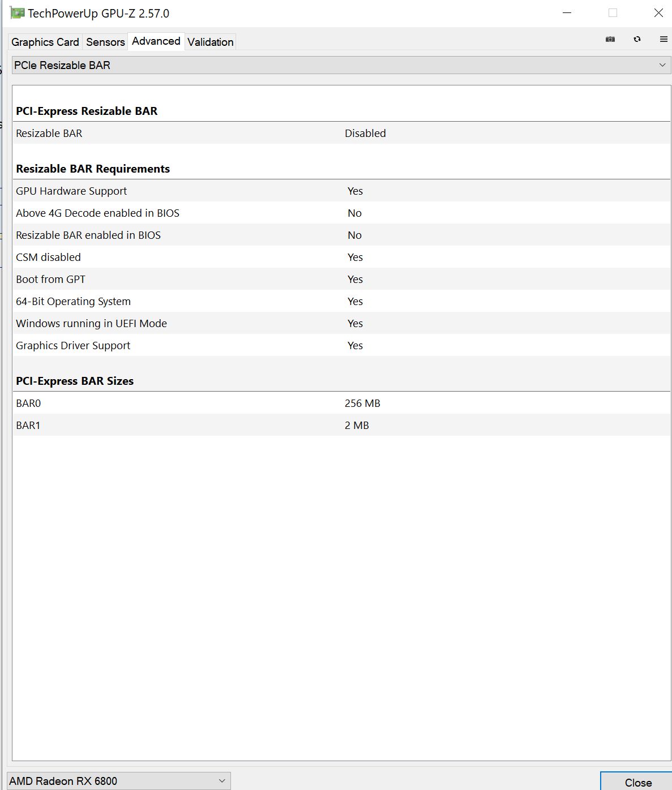The image size is (672, 790).
Task: Switch to the Sensors tab
Action: tap(105, 42)
